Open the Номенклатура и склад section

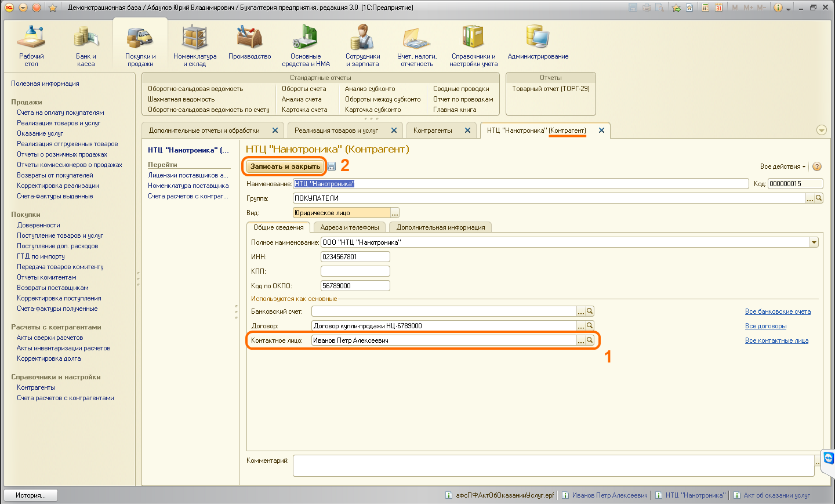coord(195,46)
